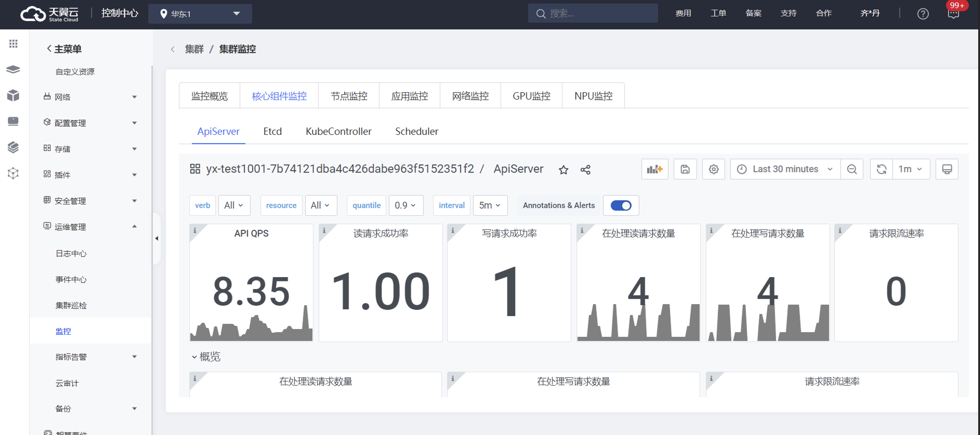Switch to 节点监控 tab

pyautogui.click(x=349, y=96)
